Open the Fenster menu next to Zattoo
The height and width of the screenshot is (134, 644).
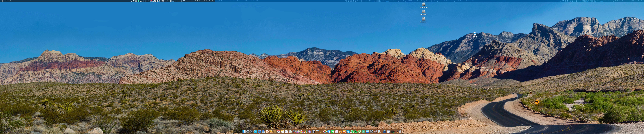tap(12, 1)
